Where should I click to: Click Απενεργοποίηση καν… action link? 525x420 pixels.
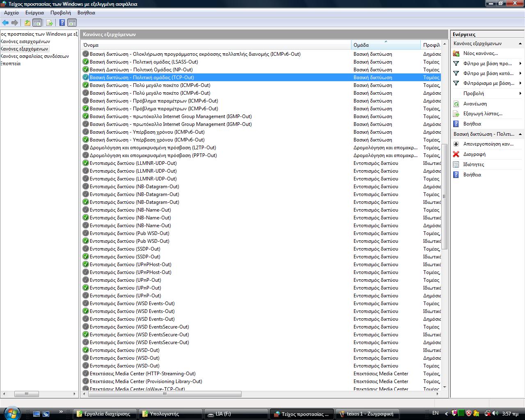click(488, 144)
